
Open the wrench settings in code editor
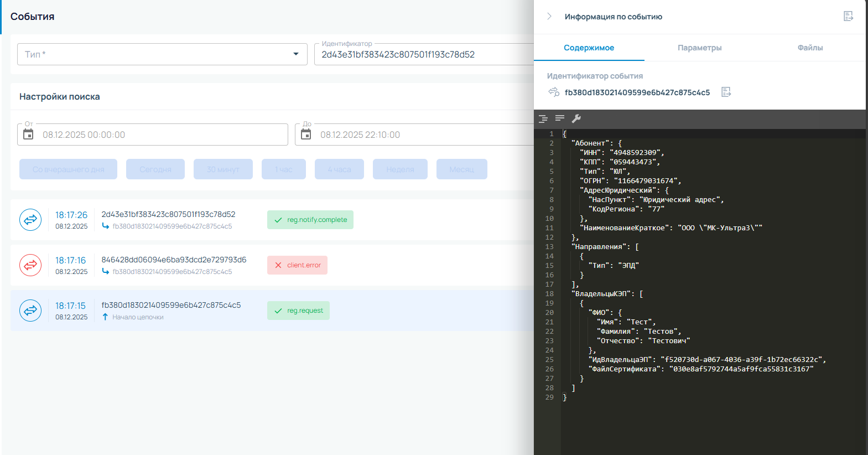tap(576, 118)
